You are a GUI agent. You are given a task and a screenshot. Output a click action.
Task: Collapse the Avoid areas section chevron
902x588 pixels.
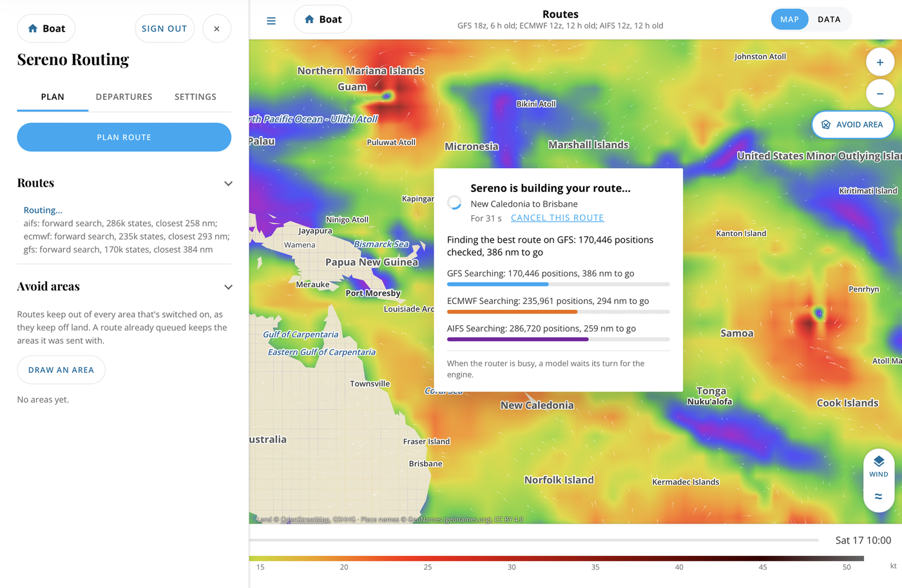click(x=228, y=287)
